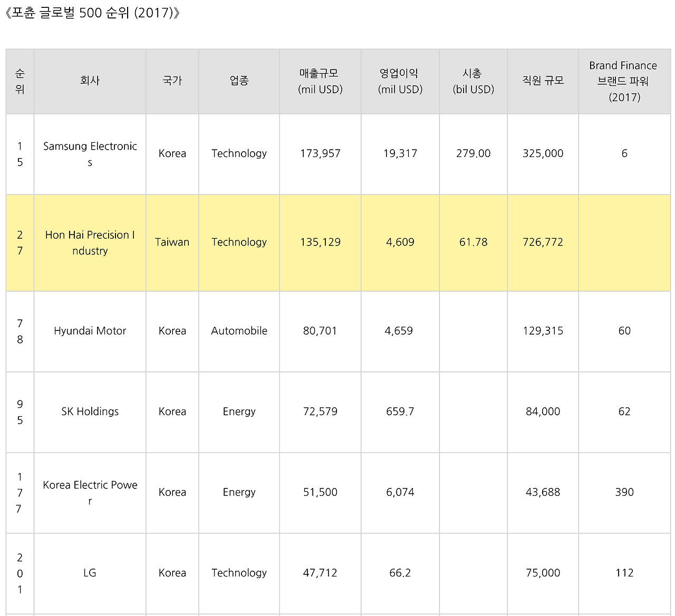Viewport: 675px width, 616px height.
Task: Click the 업종 column header
Action: tap(239, 82)
